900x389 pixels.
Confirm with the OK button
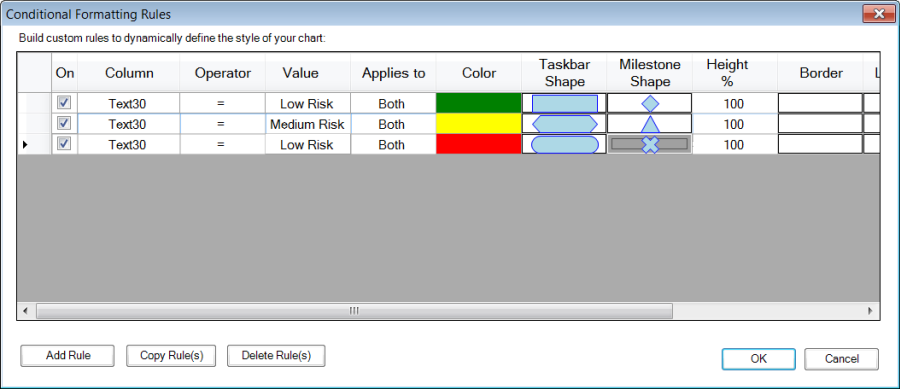click(758, 359)
